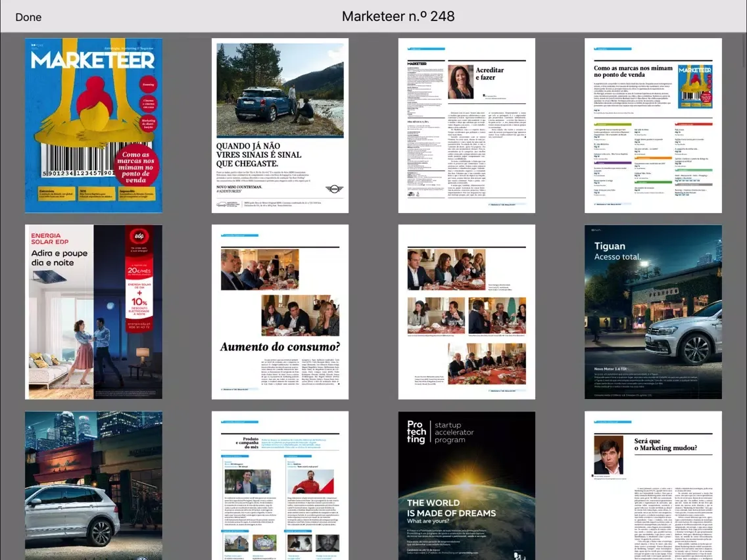Open the lunch meeting photos page thumbnail
Image resolution: width=747 pixels, height=560 pixels.
coord(467,312)
